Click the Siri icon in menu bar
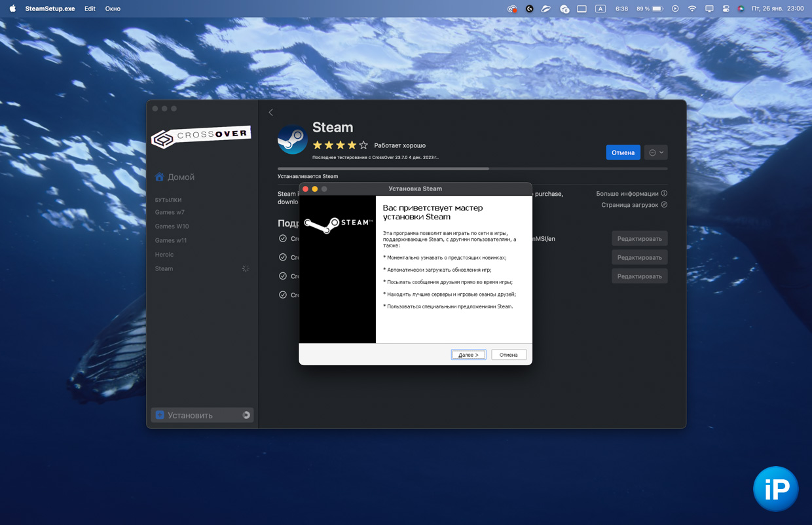The image size is (812, 525). pyautogui.click(x=741, y=9)
